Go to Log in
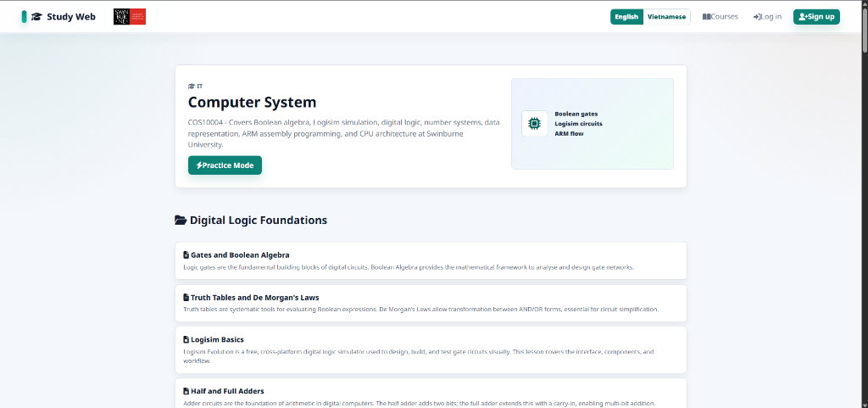Screen dimensions: 868x408 click(767, 17)
